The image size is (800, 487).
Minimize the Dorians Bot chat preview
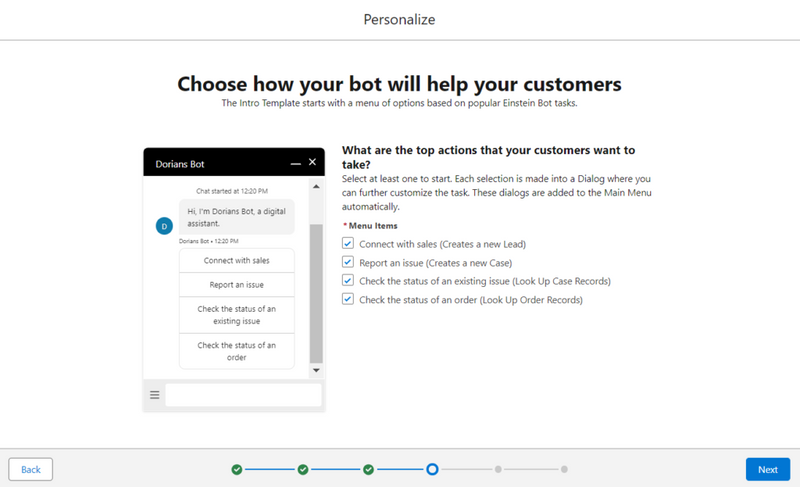coord(295,164)
